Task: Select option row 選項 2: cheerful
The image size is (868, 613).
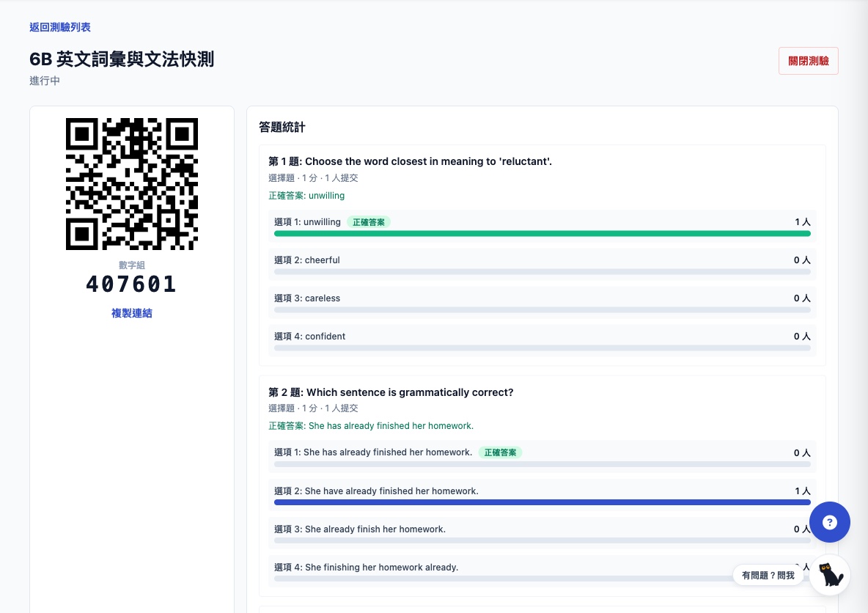Action: pyautogui.click(x=542, y=263)
